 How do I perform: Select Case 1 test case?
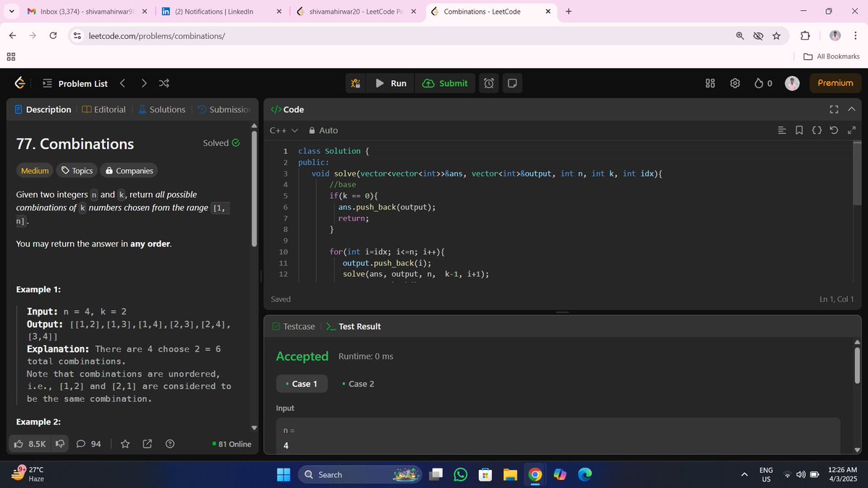click(x=302, y=384)
